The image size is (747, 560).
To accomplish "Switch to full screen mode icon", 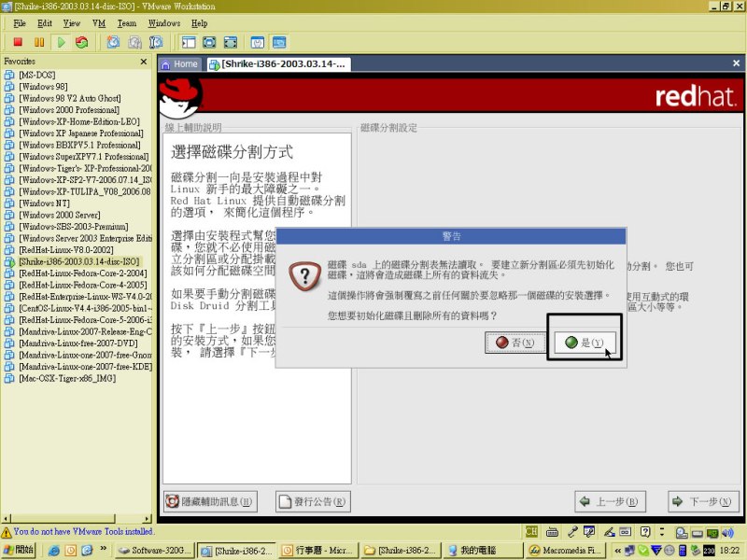I will tap(209, 42).
